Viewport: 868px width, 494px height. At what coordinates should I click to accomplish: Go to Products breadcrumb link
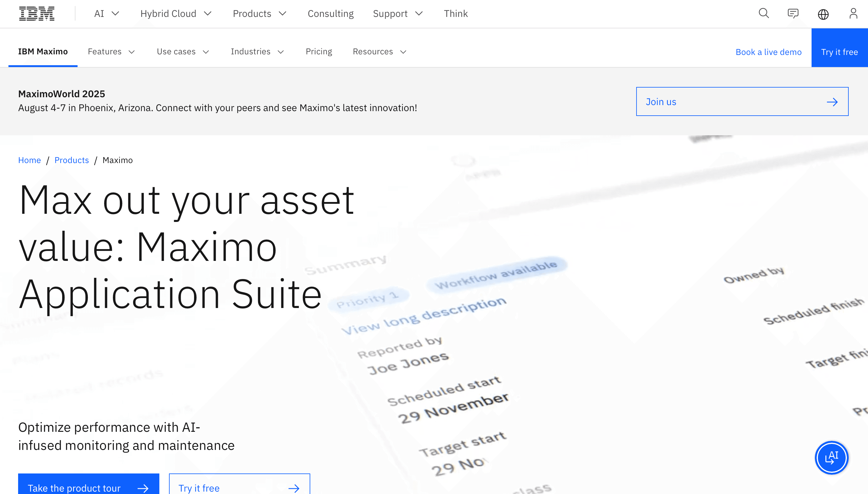pos(72,160)
